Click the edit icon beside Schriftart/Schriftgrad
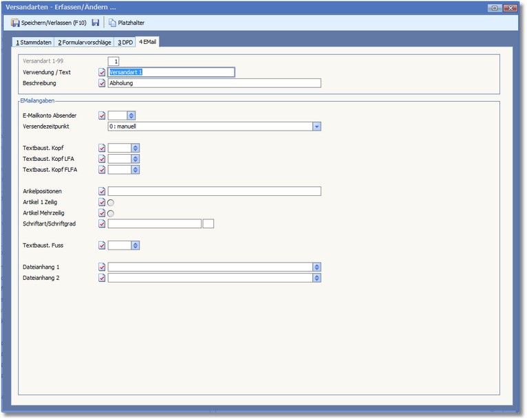Viewport: 527px width, 420px height. pos(103,223)
